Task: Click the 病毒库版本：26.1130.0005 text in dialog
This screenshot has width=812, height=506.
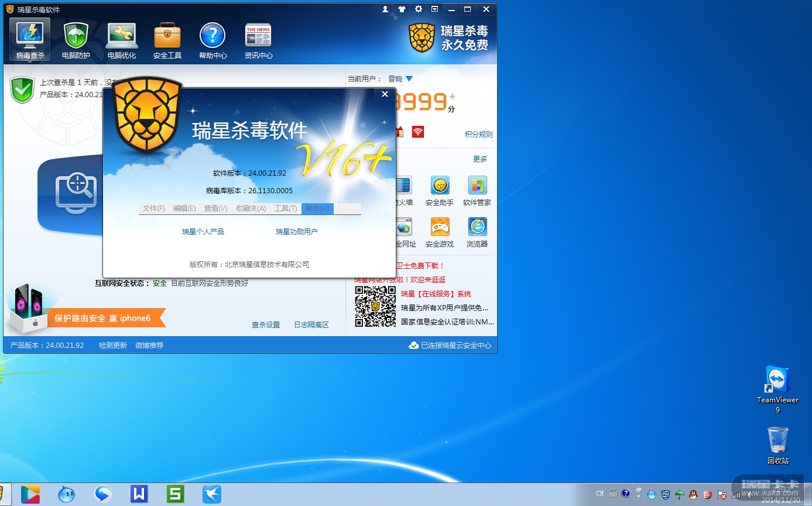Action: coord(249,191)
